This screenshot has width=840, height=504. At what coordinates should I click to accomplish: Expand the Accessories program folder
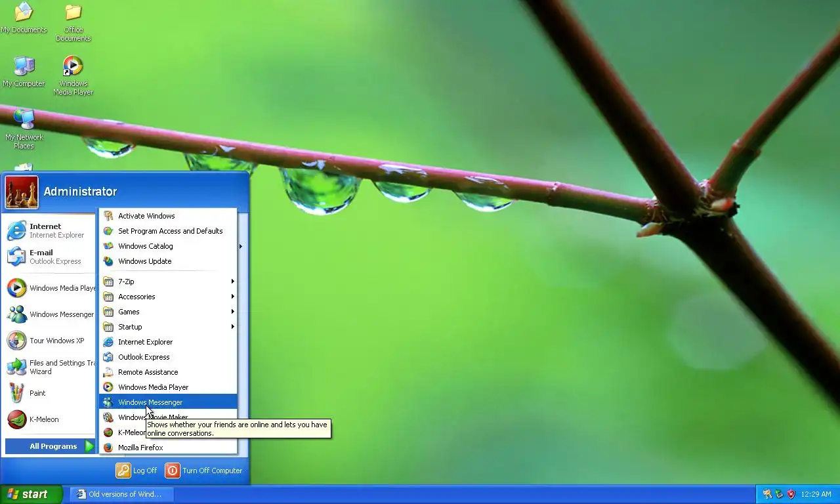168,297
